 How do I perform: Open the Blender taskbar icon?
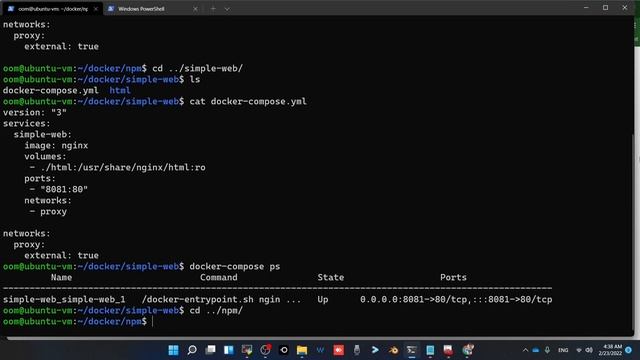pyautogui.click(x=393, y=350)
